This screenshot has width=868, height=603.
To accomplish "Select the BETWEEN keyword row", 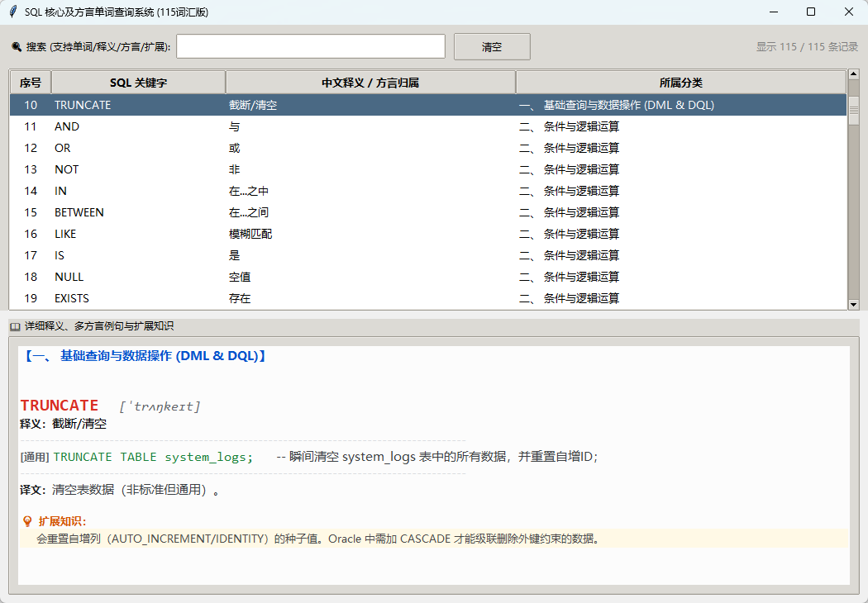I will 428,212.
